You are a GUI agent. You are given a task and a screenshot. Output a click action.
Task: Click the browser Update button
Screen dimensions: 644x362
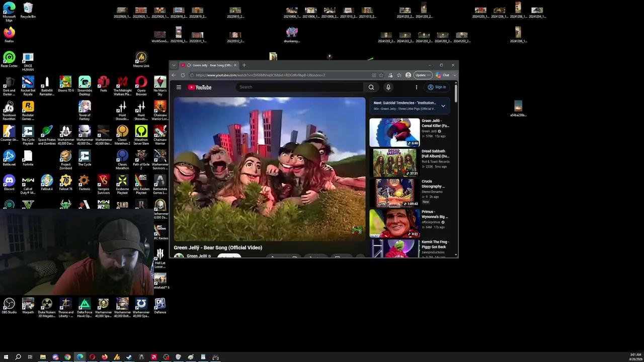pos(422,75)
